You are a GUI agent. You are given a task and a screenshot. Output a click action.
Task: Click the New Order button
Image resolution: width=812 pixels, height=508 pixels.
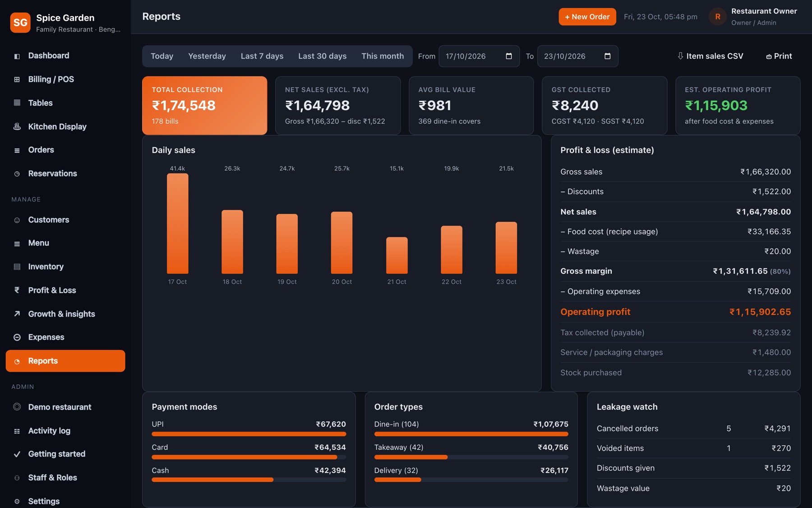(587, 17)
